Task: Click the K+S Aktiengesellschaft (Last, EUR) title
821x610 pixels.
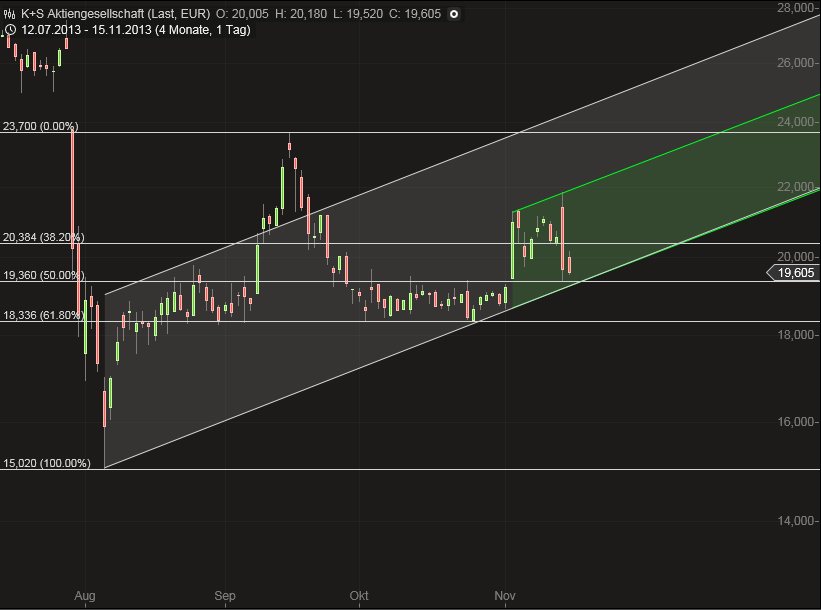Action: 115,14
